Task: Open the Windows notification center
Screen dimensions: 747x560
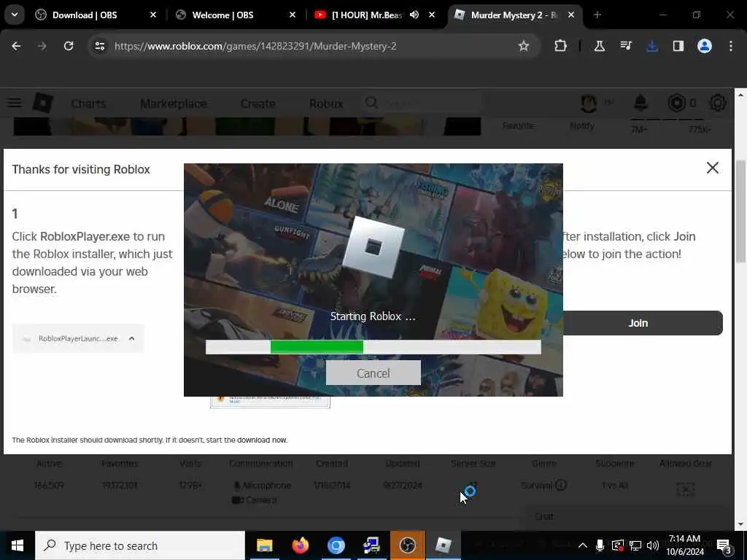Action: pos(724,545)
